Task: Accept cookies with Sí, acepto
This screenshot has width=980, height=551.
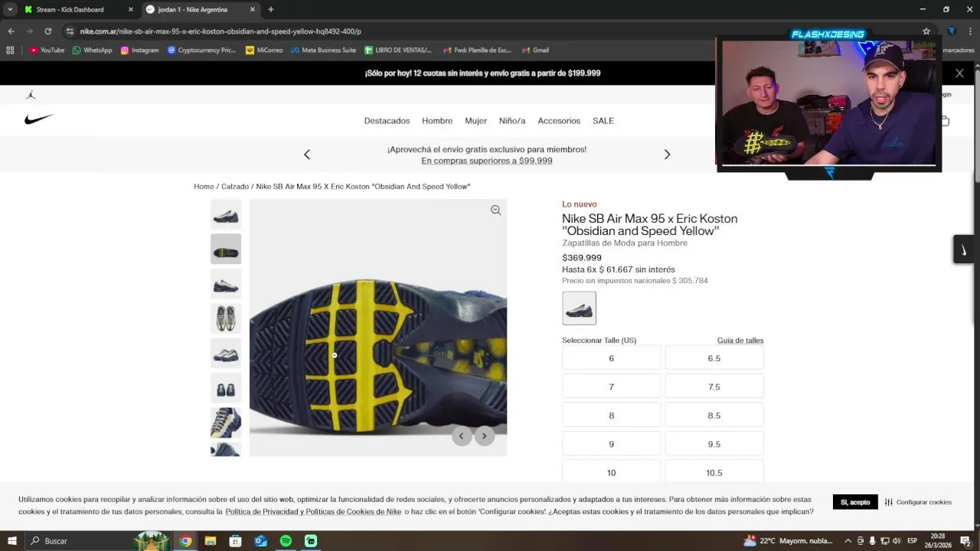Action: (x=855, y=502)
